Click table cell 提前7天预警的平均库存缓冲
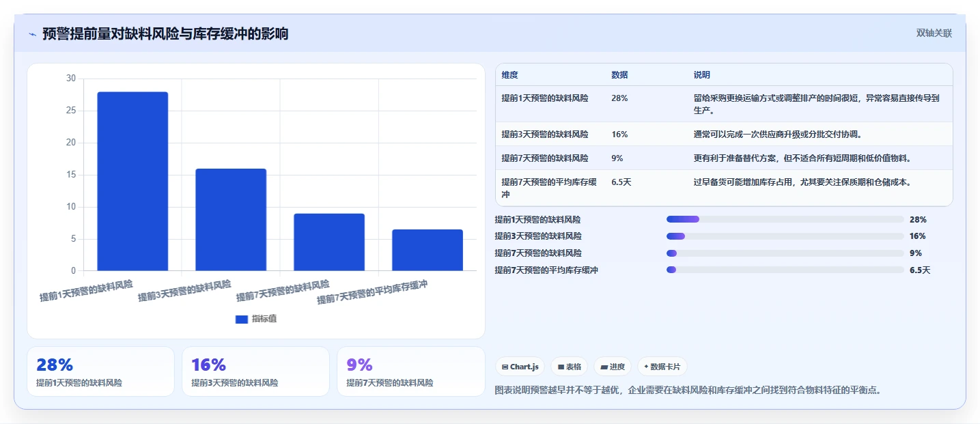The image size is (980, 424). tap(549, 188)
